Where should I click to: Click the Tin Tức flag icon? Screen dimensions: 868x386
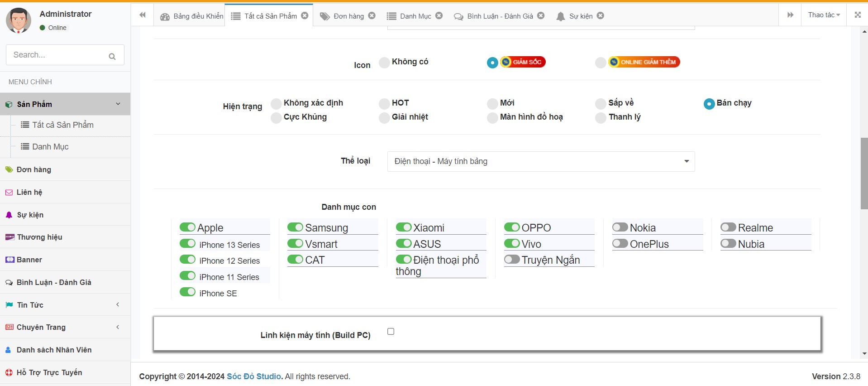point(9,305)
